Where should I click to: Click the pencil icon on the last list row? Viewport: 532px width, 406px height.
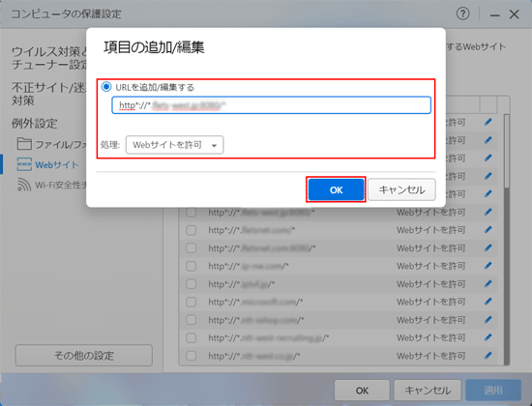488,356
